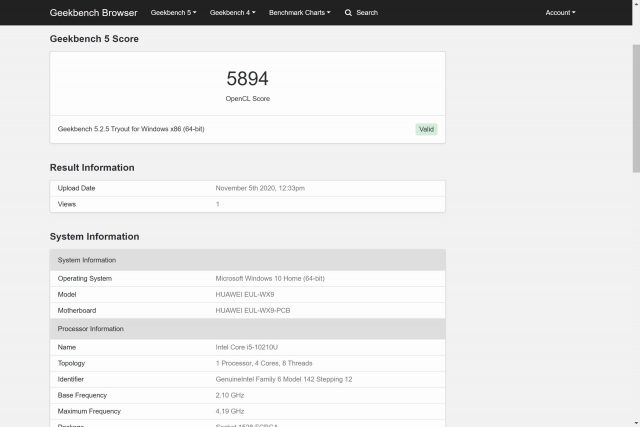Select the 5894 OpenCL score value

click(247, 78)
